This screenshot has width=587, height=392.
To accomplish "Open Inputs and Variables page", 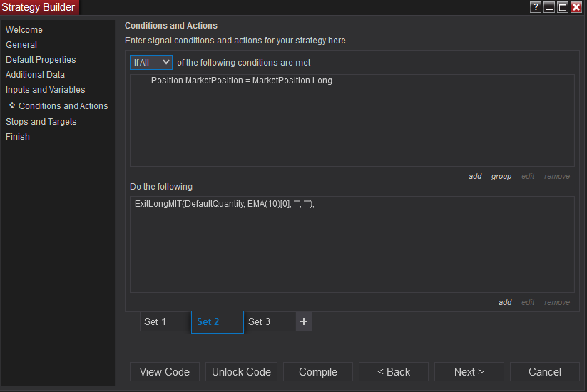I will tap(45, 90).
